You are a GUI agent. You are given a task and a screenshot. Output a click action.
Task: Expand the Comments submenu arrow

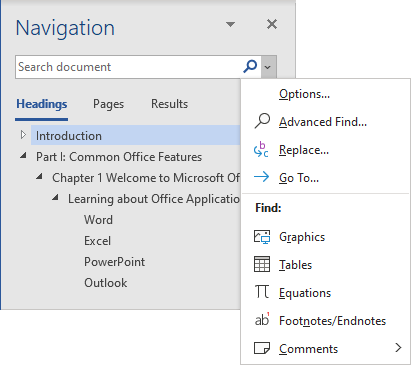398,348
